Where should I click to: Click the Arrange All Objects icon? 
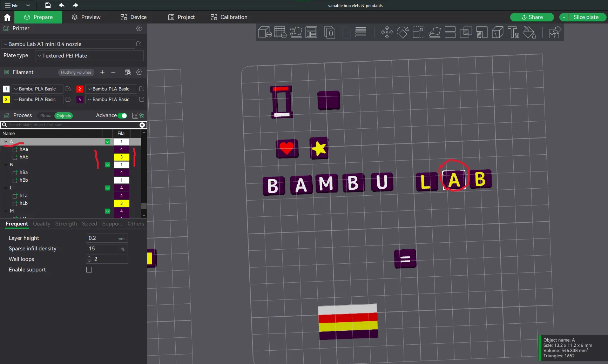(311, 32)
